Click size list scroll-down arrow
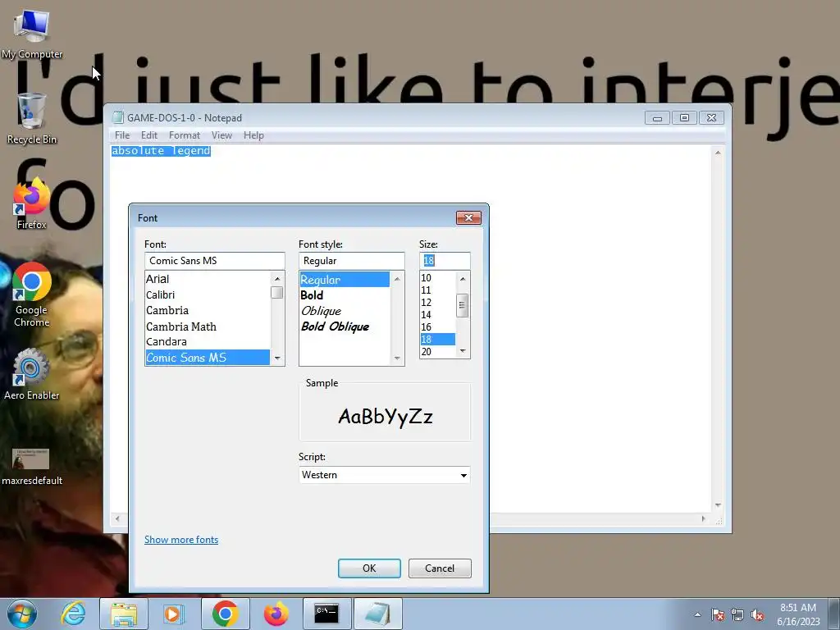Screen dimensions: 840x630 pos(463,351)
